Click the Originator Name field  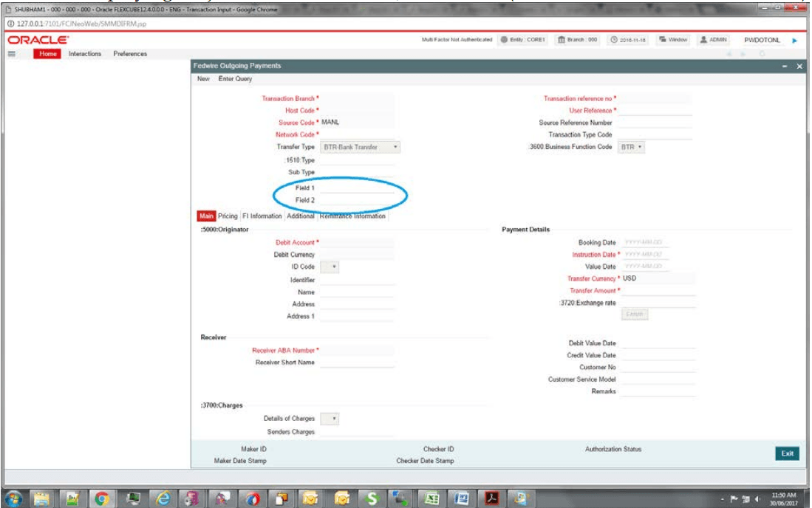tap(357, 292)
